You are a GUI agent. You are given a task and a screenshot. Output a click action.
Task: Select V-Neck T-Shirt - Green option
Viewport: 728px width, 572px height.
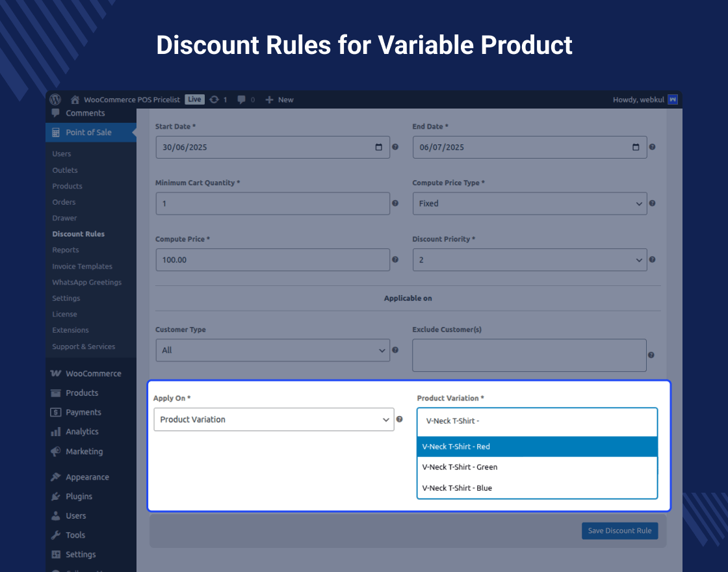tap(537, 467)
